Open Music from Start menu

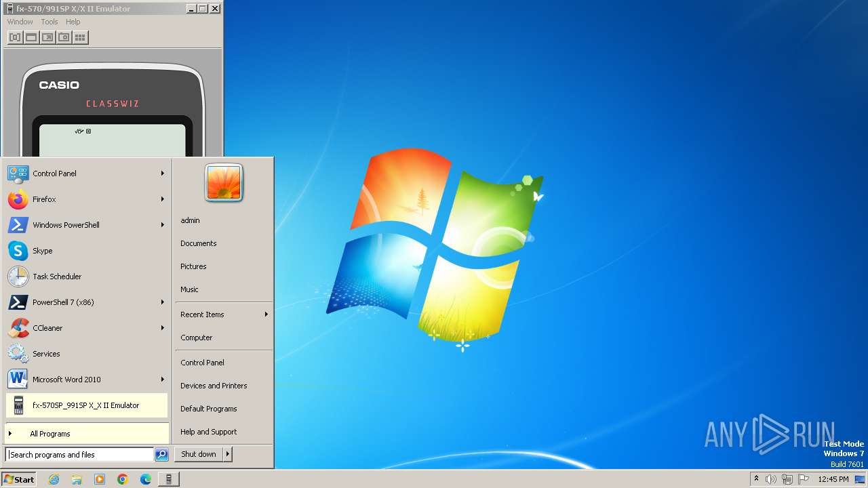click(224, 289)
